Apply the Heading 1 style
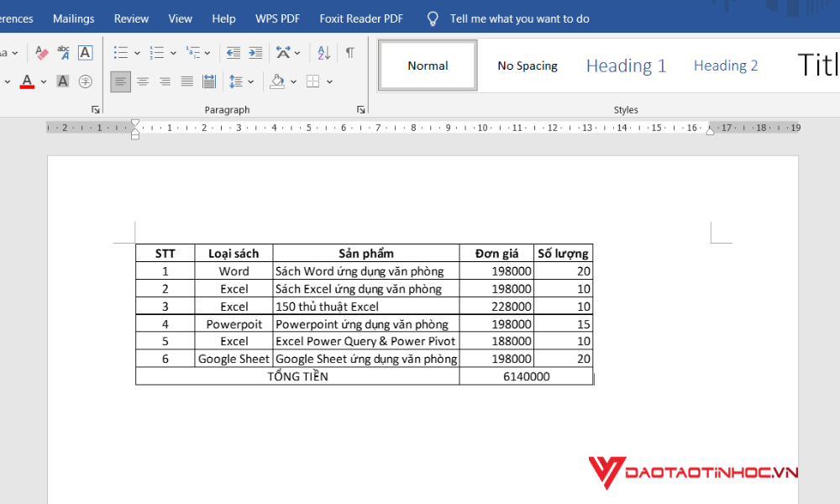Viewport: 840px width, 504px height. (x=626, y=65)
